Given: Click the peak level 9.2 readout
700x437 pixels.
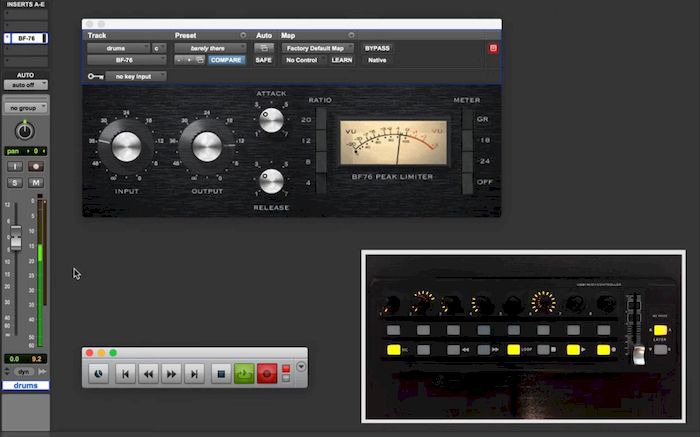Looking at the screenshot, I should coord(37,358).
